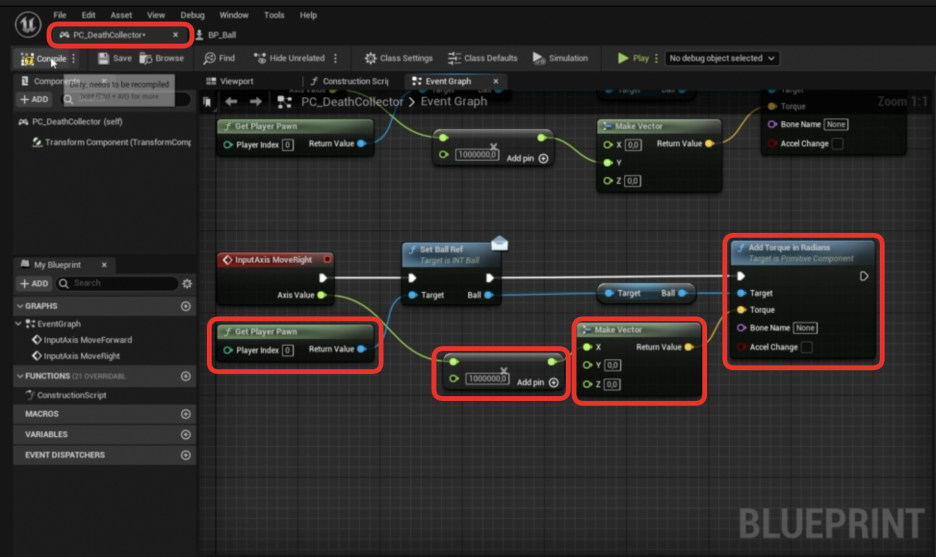Collapse the GRAPHS section
The width and height of the screenshot is (936, 557).
click(20, 306)
